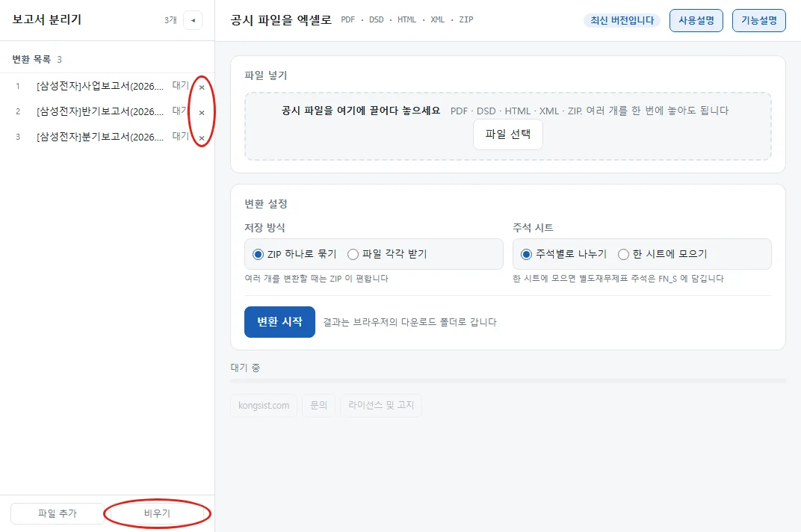Click the 파일 넣기 section title

tap(266, 75)
